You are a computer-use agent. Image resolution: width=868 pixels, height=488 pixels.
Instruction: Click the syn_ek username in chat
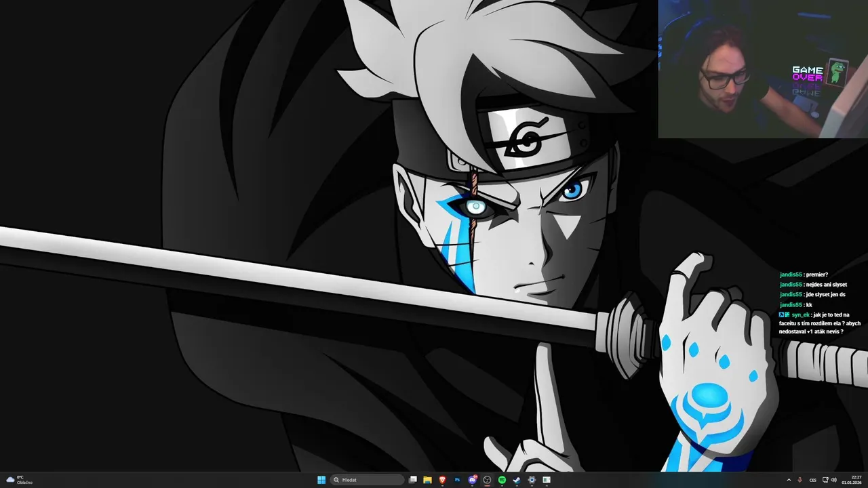(800, 315)
